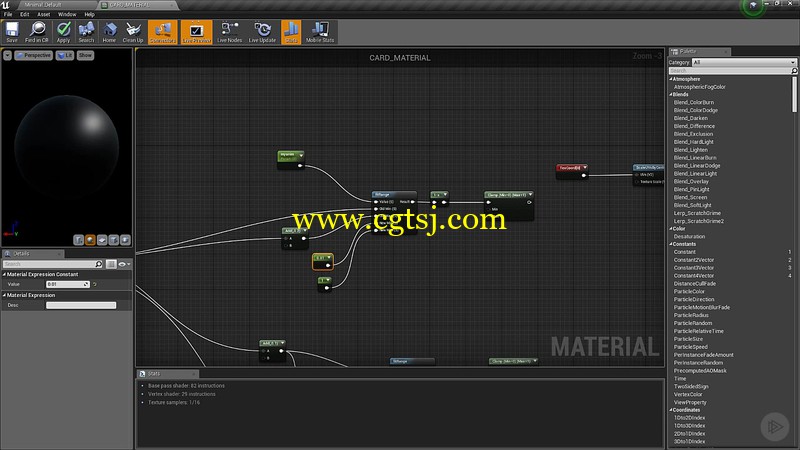This screenshot has width=800, height=450.
Task: Click the Unreal Engine logo icon
Action: click(x=6, y=5)
